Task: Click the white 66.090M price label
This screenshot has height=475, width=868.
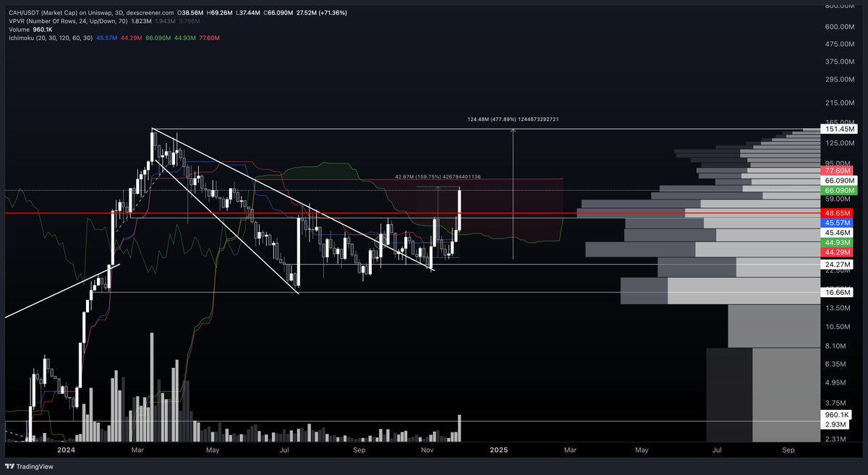Action: pyautogui.click(x=839, y=181)
